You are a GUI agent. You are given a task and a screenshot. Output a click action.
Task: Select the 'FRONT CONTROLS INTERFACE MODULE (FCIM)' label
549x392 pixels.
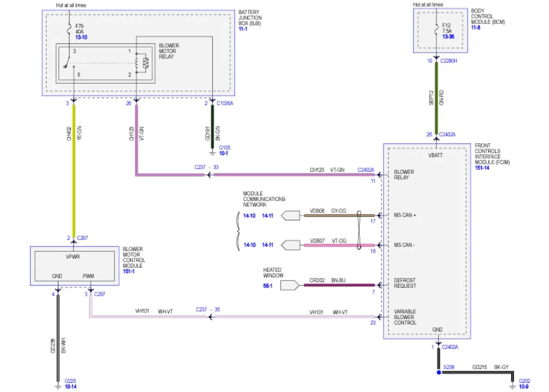[x=492, y=154]
